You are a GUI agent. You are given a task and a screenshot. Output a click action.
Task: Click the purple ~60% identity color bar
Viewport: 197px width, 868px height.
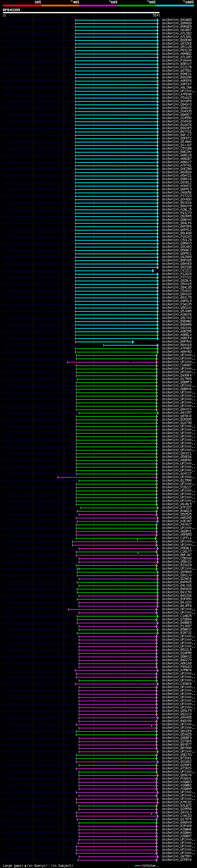click(99, 6)
